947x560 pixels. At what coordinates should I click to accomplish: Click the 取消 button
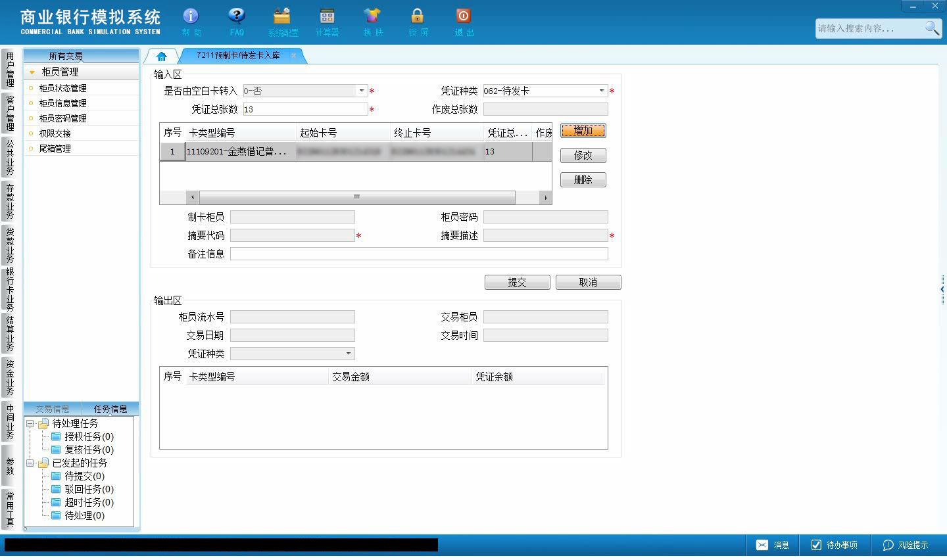(589, 282)
